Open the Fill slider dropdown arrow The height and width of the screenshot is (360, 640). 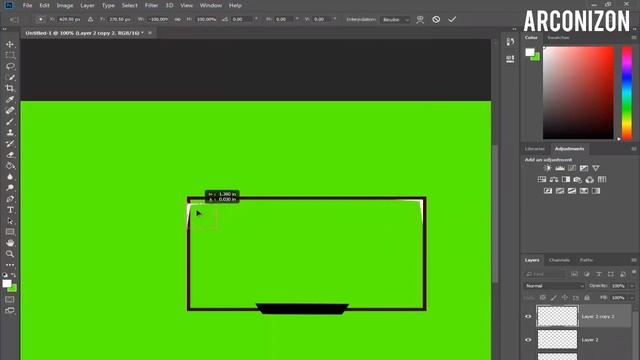632,298
